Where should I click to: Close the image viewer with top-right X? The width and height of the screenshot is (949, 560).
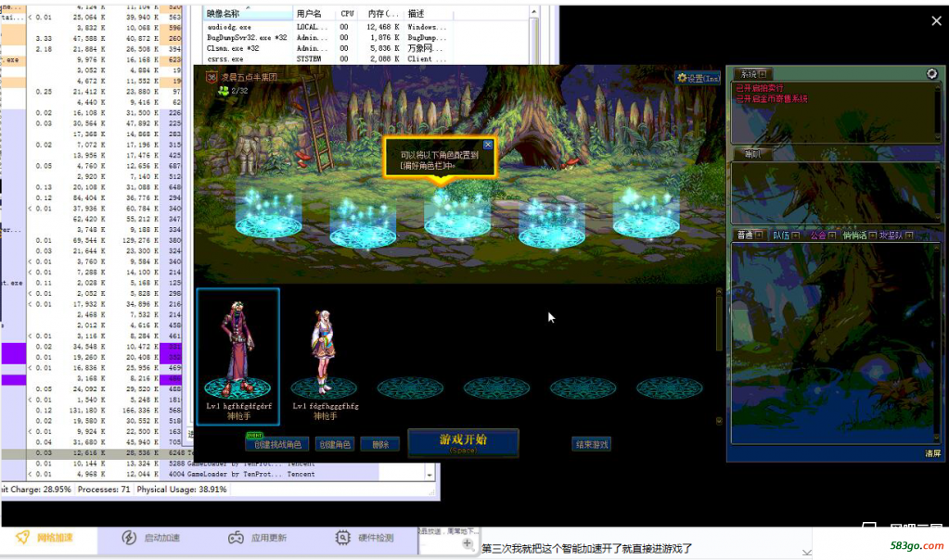pos(936,21)
